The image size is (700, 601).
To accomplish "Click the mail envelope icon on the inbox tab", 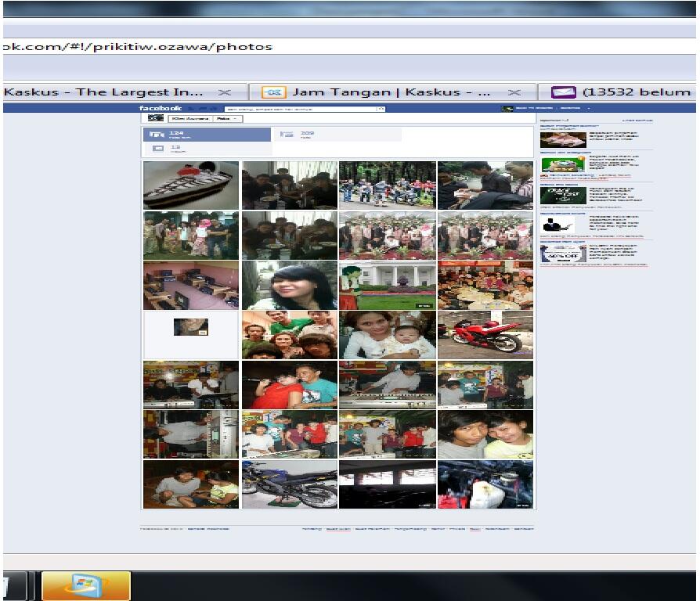I will pos(564,92).
